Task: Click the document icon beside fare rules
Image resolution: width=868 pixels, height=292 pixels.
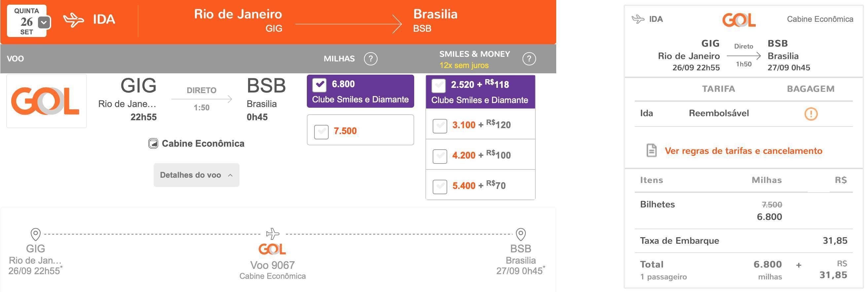Action: pos(651,150)
